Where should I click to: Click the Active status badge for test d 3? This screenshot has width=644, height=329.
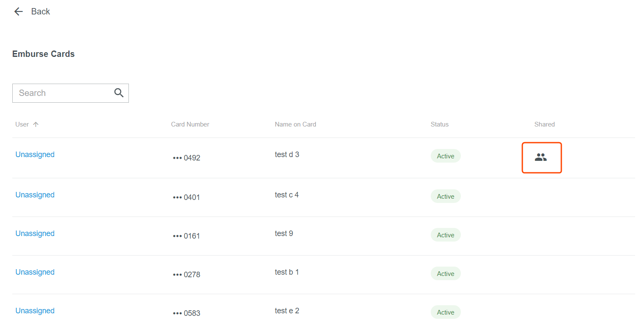446,156
